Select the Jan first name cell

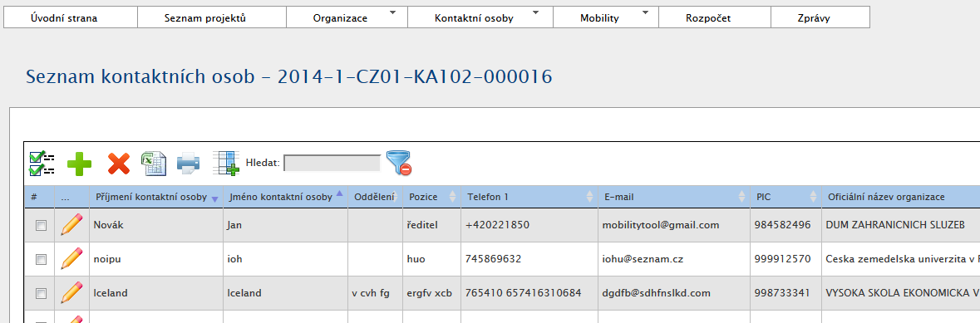[x=286, y=225]
